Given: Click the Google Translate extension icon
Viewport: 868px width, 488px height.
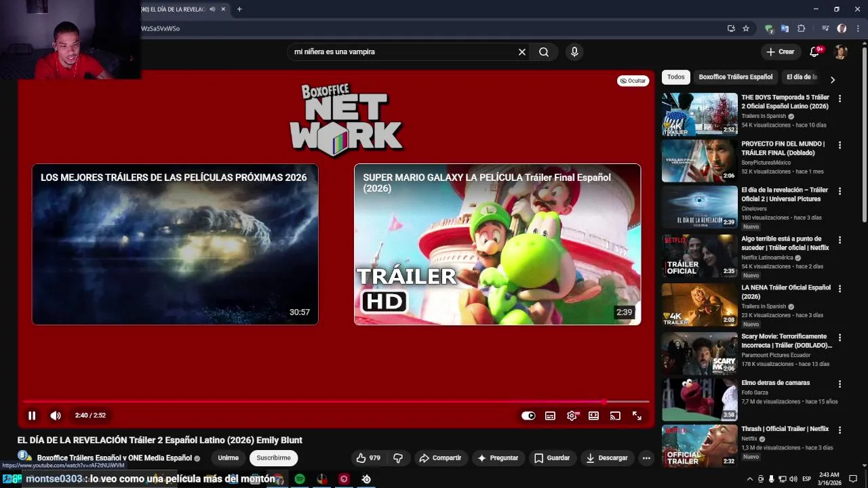Looking at the screenshot, I should (785, 28).
